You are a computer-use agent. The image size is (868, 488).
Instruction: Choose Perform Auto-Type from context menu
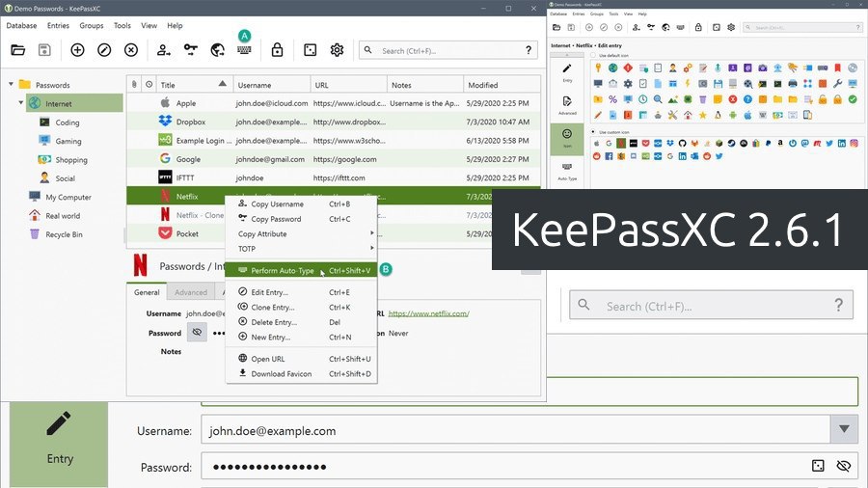(x=302, y=271)
